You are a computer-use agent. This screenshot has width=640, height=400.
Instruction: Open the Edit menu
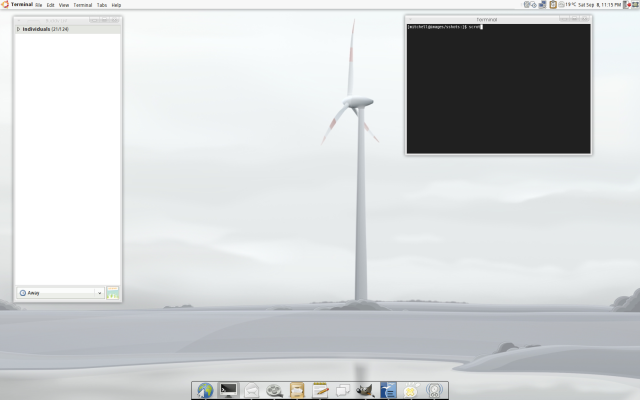pyautogui.click(x=51, y=5)
